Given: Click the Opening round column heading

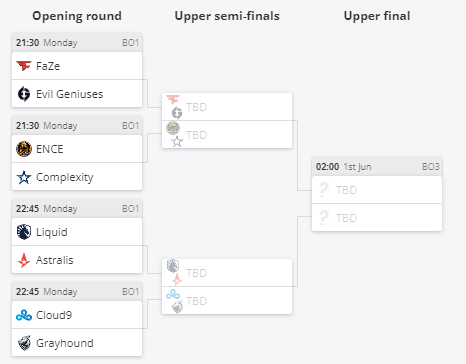Looking at the screenshot, I should coord(77,16).
